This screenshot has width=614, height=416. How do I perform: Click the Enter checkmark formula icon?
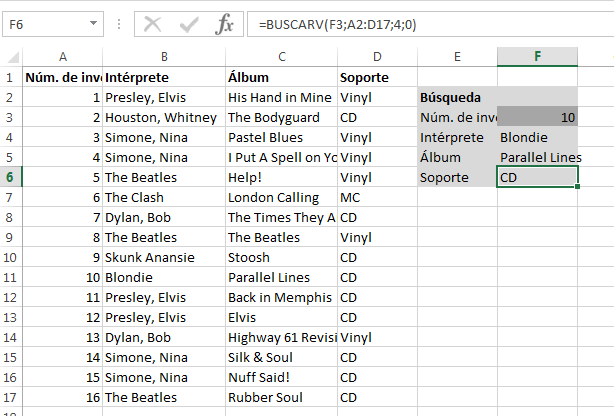tap(189, 25)
